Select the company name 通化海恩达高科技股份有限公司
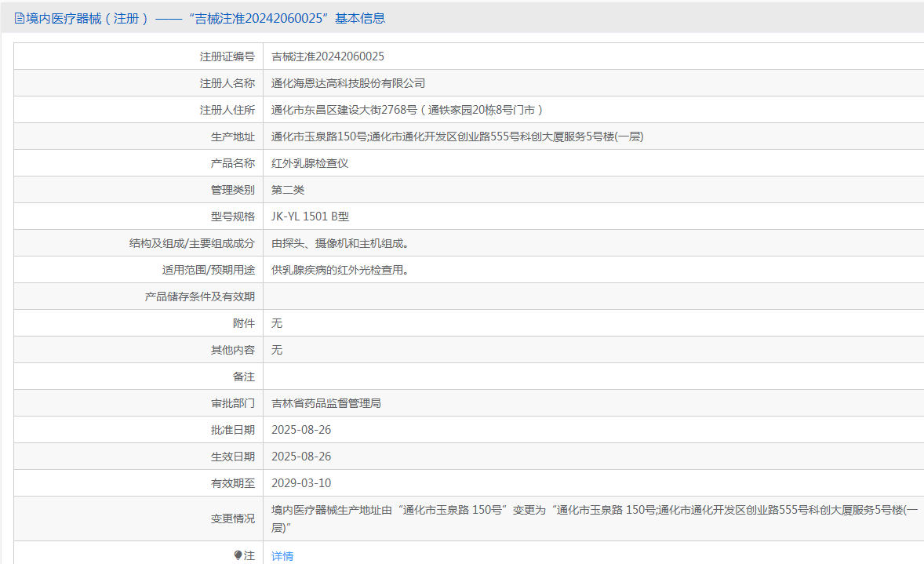924x564 pixels. click(348, 83)
